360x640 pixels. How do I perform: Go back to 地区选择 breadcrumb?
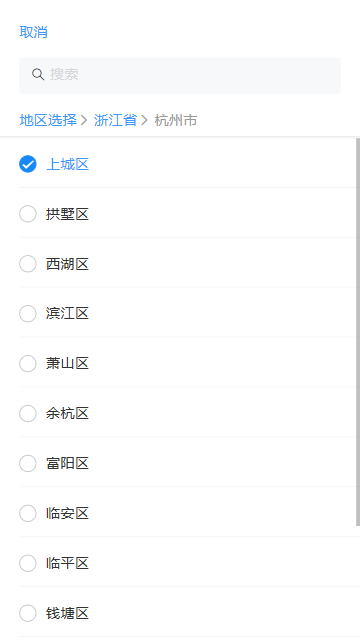48,120
